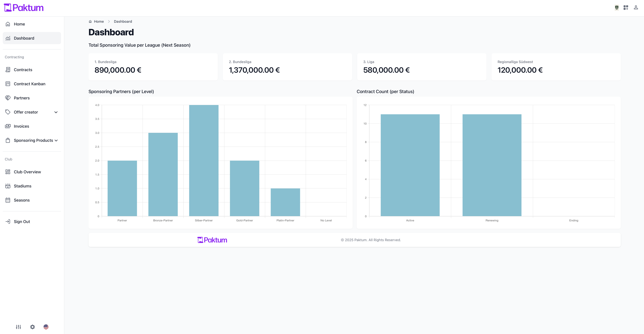Click the Invoices money icon
Image resolution: width=644 pixels, height=334 pixels.
point(8,126)
